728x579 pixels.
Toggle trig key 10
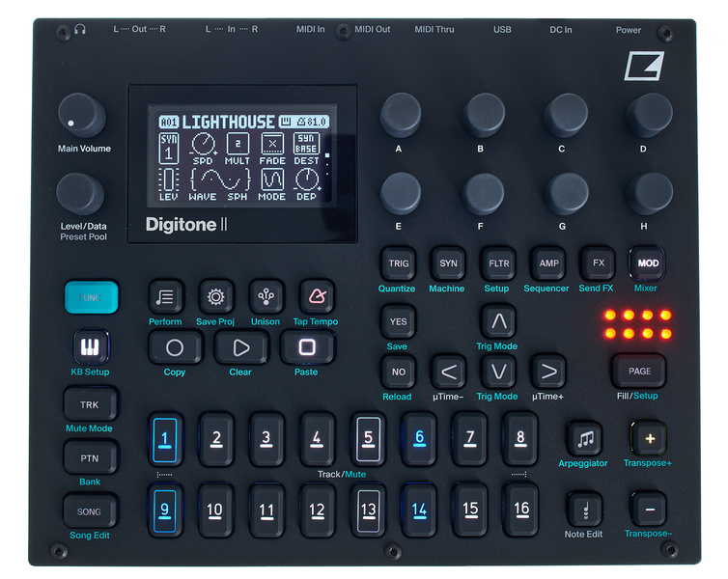tap(215, 510)
